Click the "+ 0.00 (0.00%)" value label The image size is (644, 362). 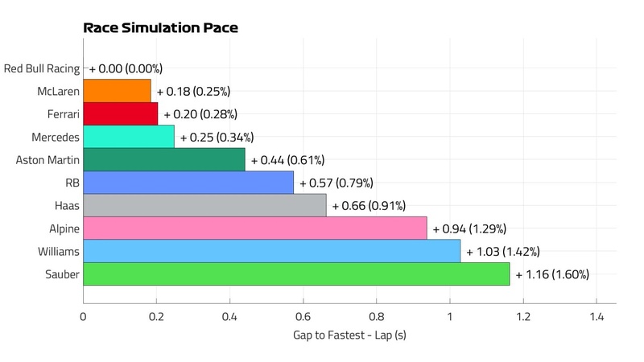pyautogui.click(x=126, y=69)
